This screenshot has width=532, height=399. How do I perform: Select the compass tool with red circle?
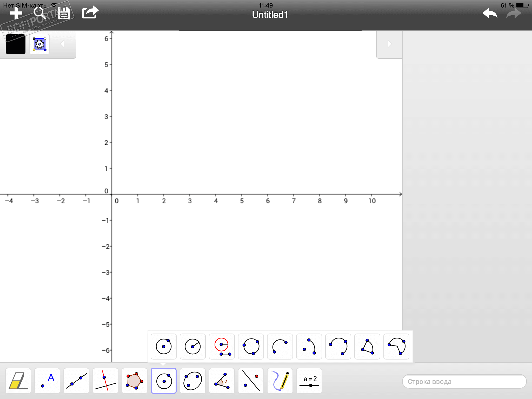[222, 347]
